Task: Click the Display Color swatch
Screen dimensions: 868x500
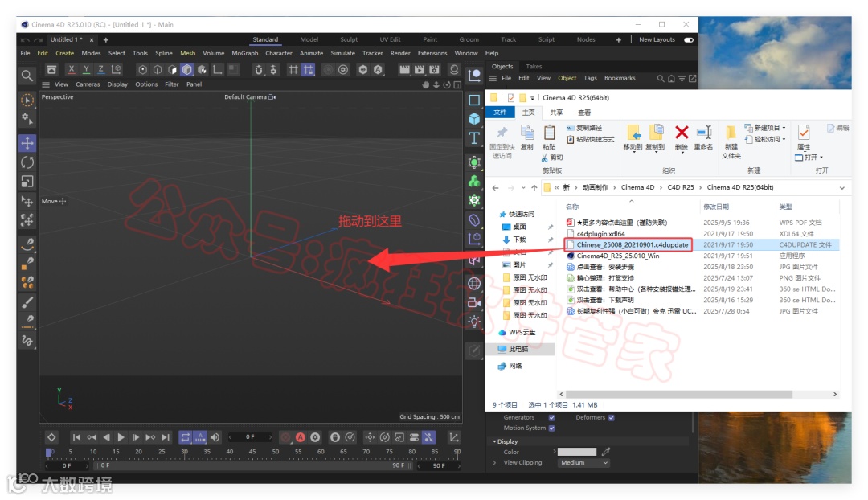Action: 577,452
